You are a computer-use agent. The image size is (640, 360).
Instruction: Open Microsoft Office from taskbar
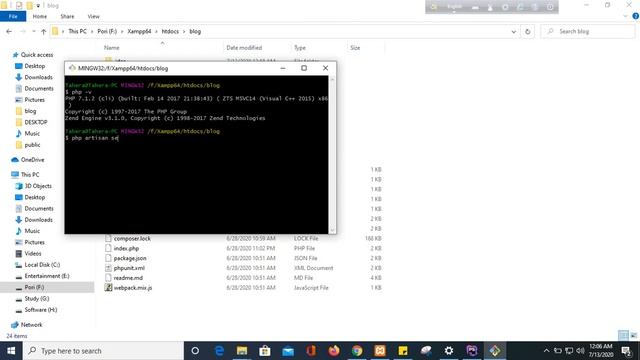[311, 351]
